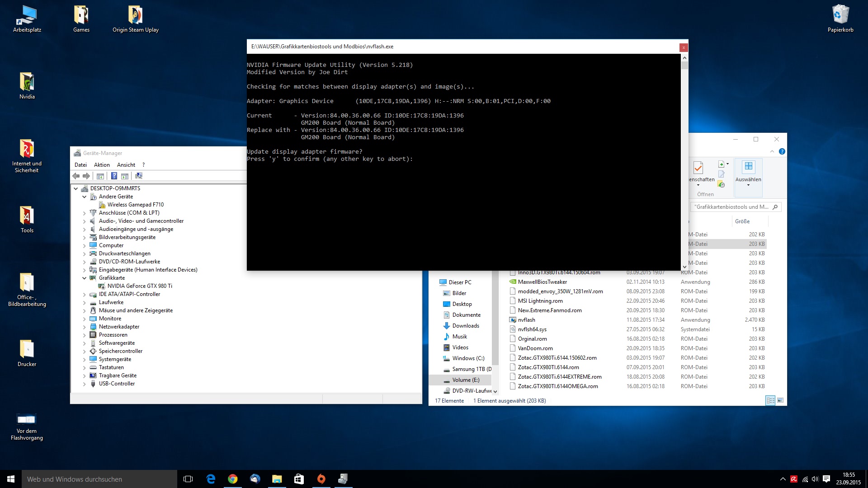Open file history icon in Explorer ribbon
Image resolution: width=868 pixels, height=488 pixels.
(x=722, y=184)
